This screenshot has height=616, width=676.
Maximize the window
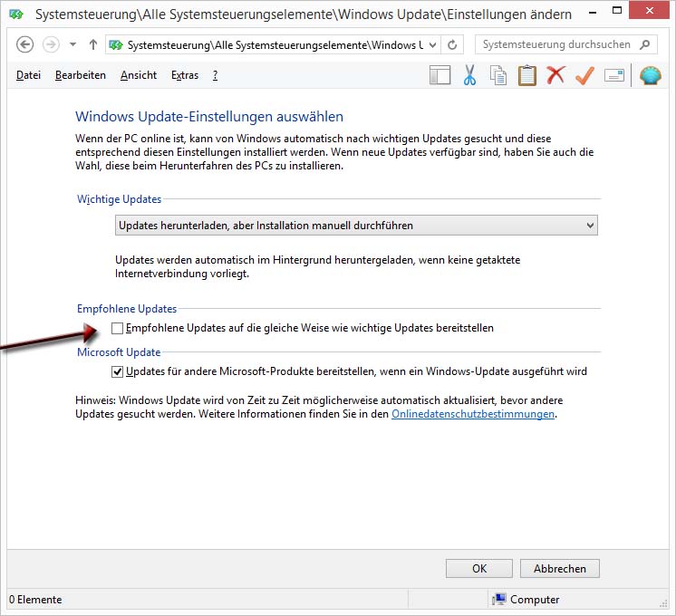click(617, 10)
